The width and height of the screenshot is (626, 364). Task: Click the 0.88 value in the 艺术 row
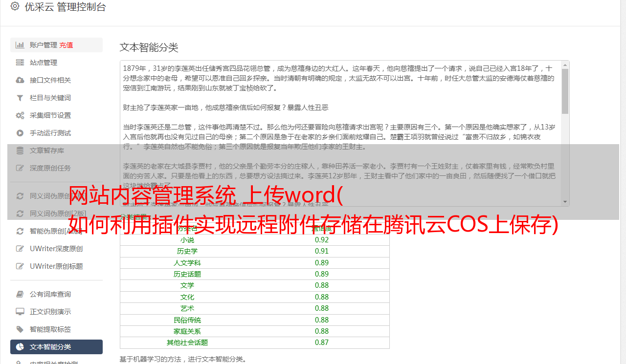322,308
